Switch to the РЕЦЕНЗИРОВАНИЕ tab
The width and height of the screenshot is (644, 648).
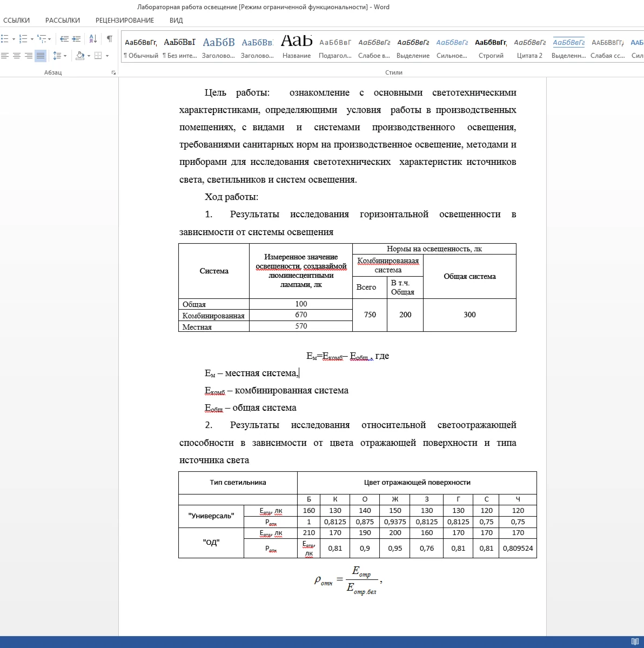[x=125, y=20]
